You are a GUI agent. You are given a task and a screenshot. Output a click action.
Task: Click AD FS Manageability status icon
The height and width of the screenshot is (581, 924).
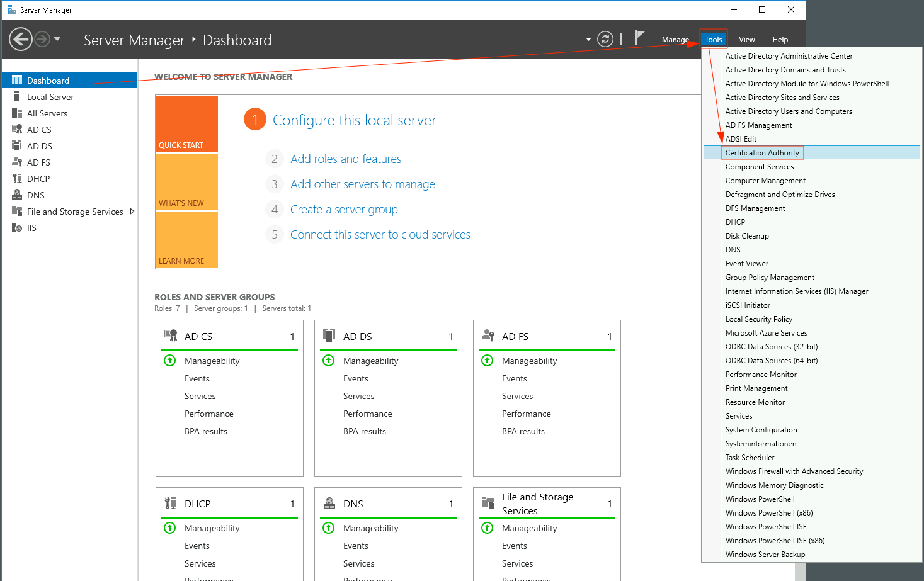[488, 361]
